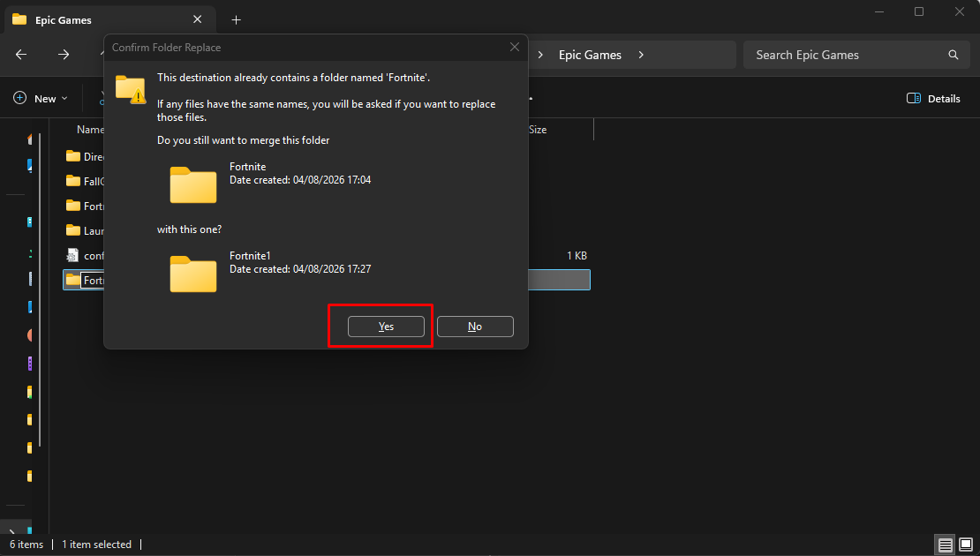This screenshot has width=980, height=556.
Task: Click the 'Fortnite1' folder name label
Action: (x=250, y=256)
